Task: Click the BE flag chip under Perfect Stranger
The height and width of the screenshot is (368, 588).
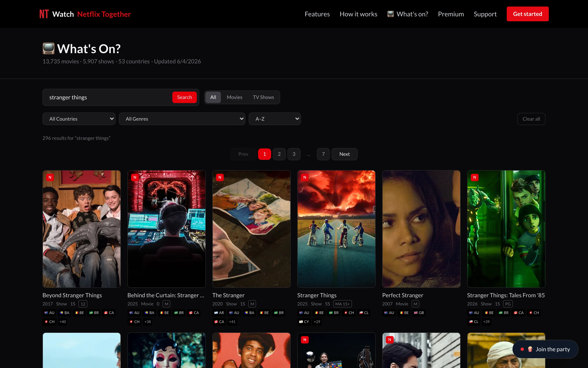Action: (x=404, y=313)
